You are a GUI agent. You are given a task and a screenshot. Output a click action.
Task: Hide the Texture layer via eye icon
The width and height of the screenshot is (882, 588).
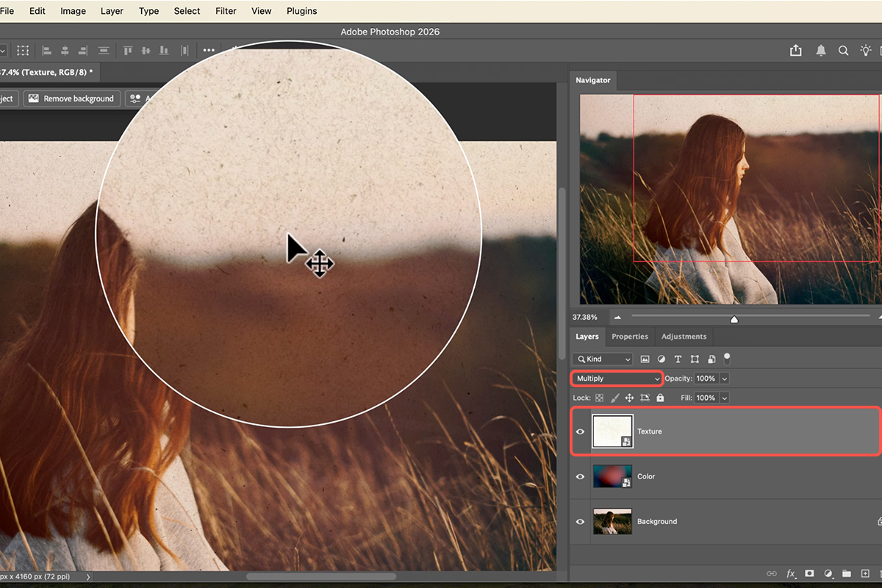tap(580, 431)
